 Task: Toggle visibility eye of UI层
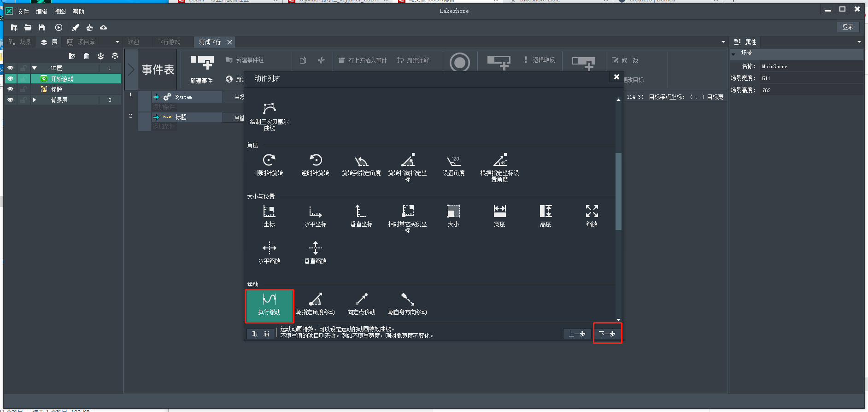click(10, 68)
